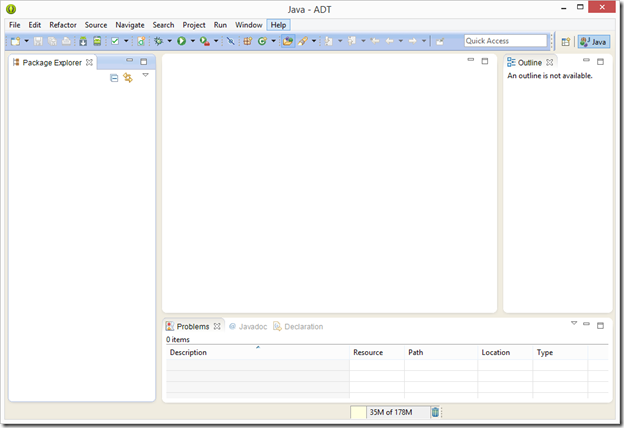
Task: Close the Outline view
Action: 550,62
